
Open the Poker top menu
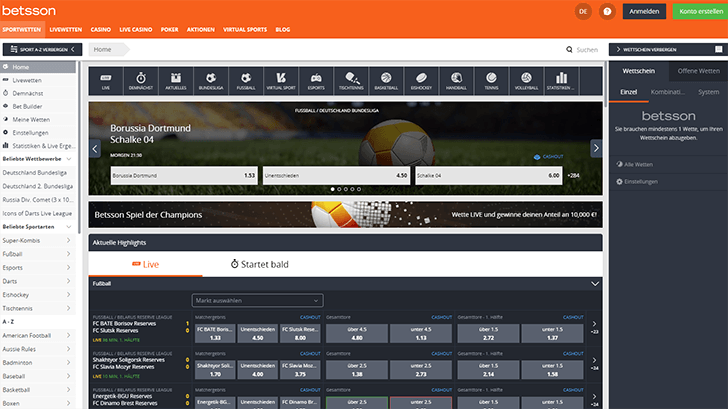pos(169,29)
